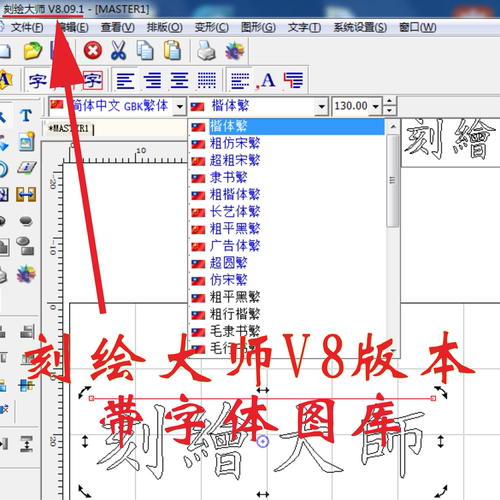Select the dark ellipse shape tool

click(26, 221)
